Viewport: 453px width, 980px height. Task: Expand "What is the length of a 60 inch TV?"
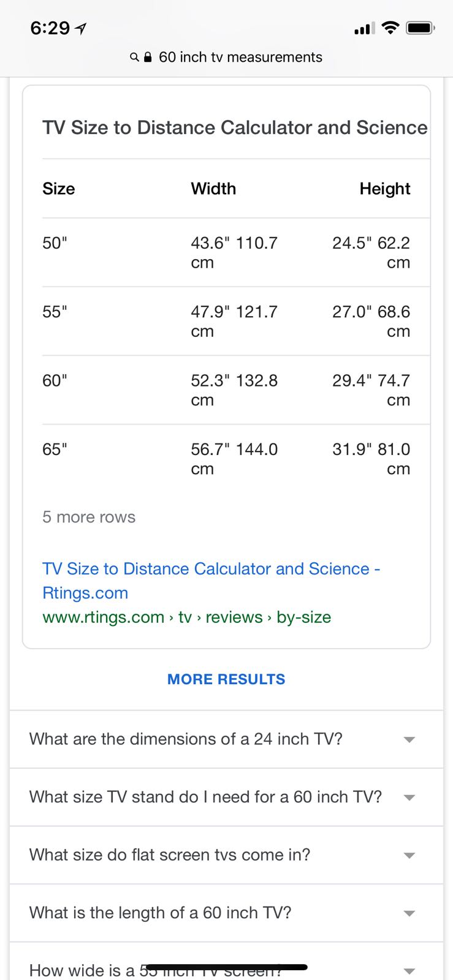(x=409, y=913)
